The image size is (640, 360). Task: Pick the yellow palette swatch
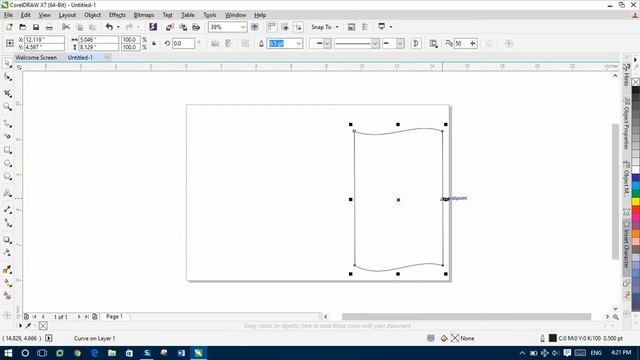point(636,202)
